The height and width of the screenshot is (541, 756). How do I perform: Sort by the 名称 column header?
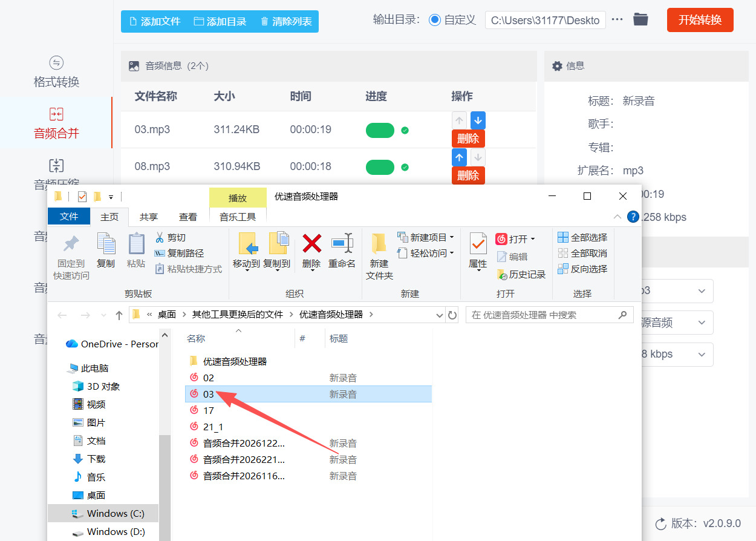tap(196, 339)
